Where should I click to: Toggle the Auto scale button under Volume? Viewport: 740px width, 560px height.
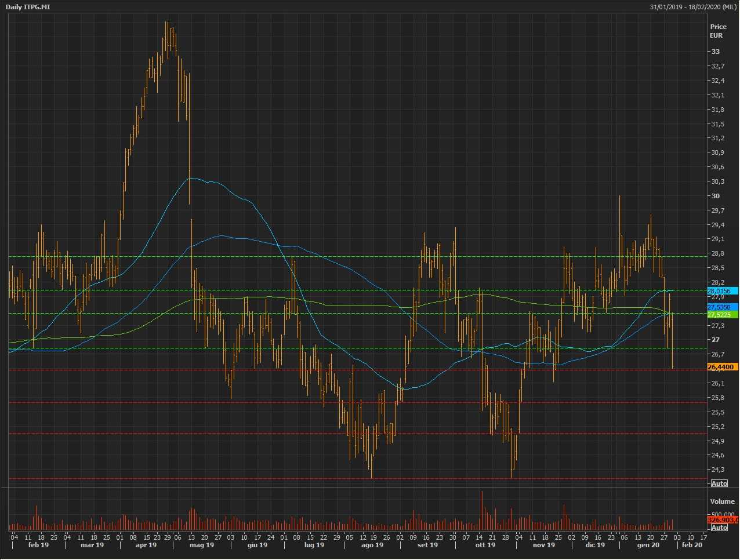coord(719,528)
